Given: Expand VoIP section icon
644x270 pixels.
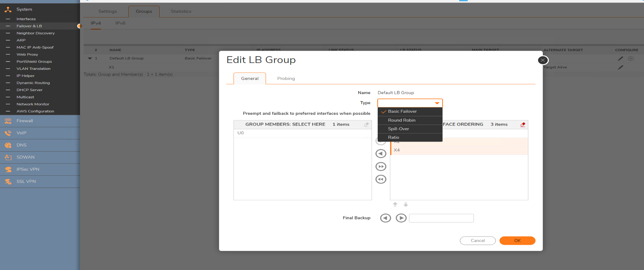Looking at the screenshot, I should [x=8, y=133].
